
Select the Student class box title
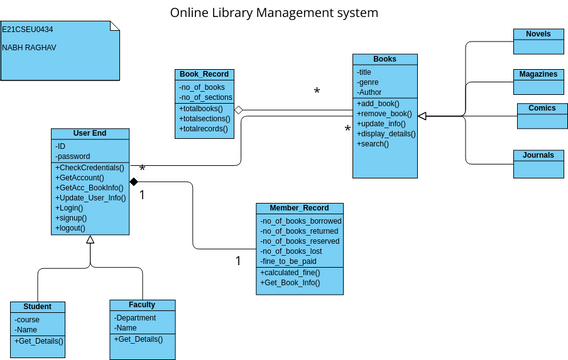coord(38,306)
